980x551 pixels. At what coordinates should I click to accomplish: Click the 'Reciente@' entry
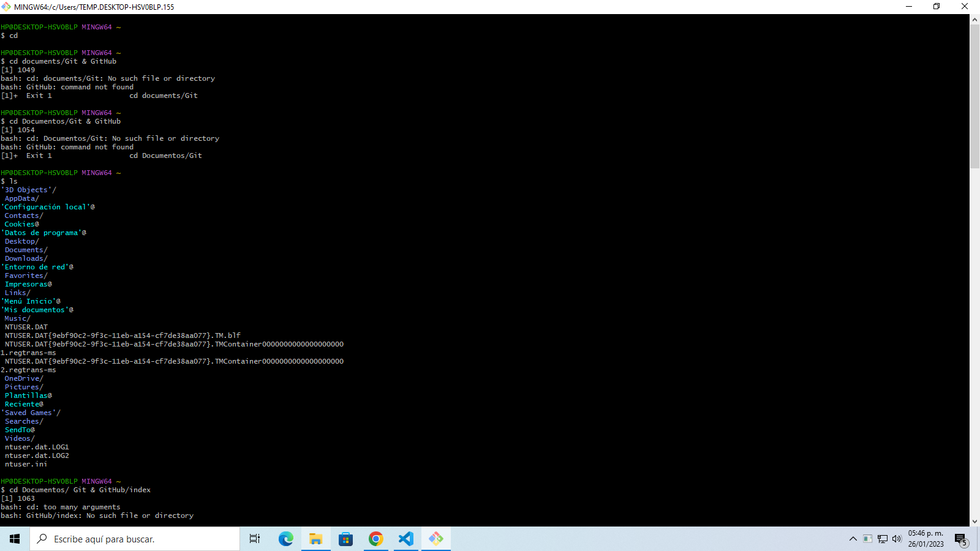[x=24, y=404]
